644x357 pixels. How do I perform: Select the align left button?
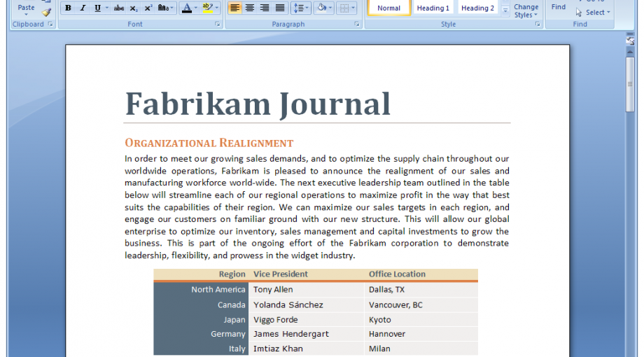(x=234, y=8)
